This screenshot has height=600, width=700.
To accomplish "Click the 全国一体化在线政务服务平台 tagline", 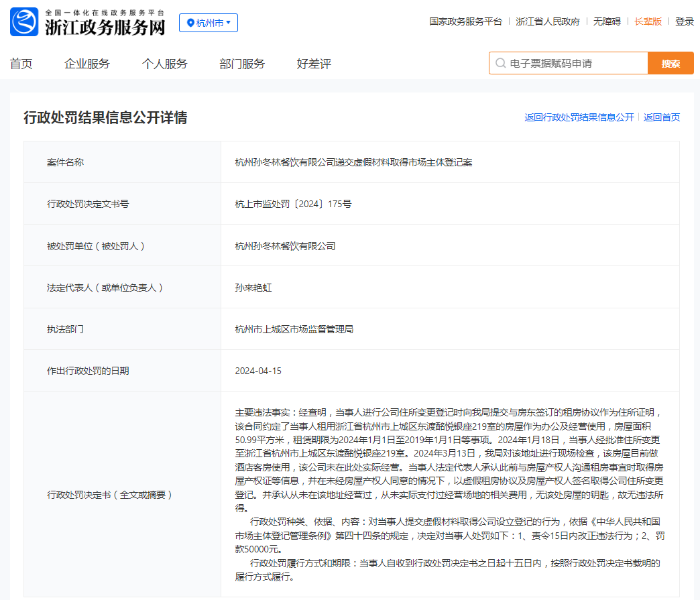I will (x=105, y=13).
